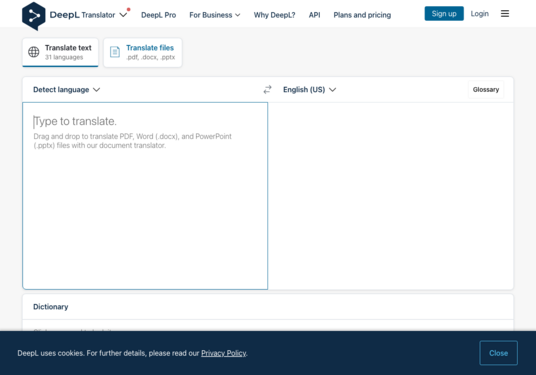
Task: Open the Detect language dropdown
Action: tap(66, 90)
